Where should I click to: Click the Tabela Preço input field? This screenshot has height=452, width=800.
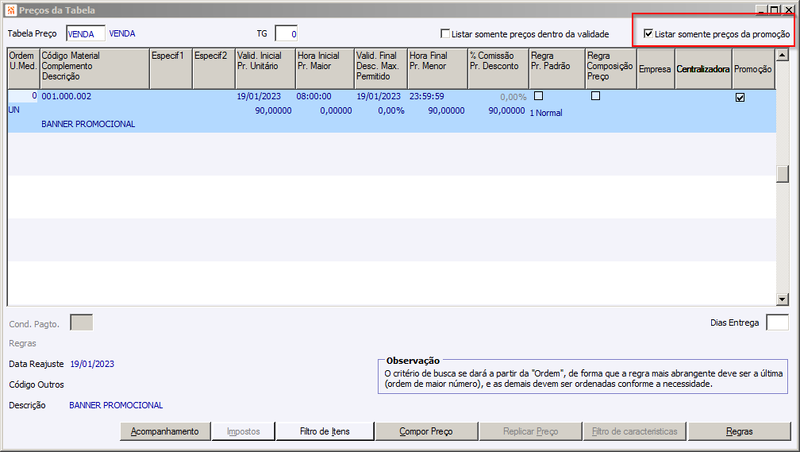(85, 34)
